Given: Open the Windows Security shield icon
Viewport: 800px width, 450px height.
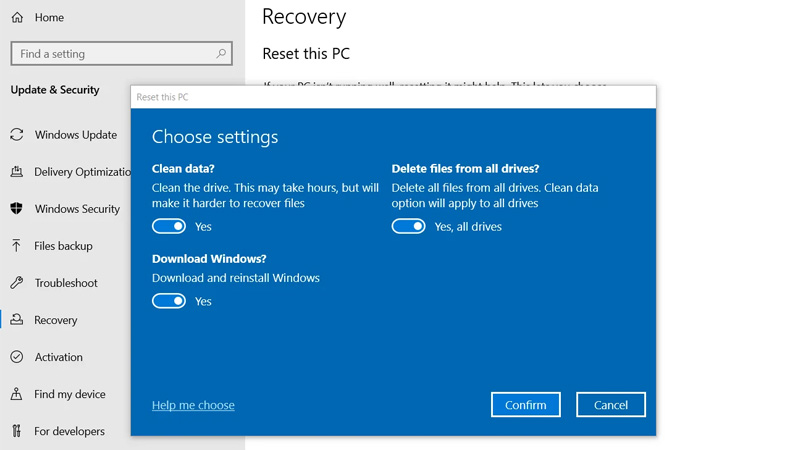Looking at the screenshot, I should tap(17, 209).
